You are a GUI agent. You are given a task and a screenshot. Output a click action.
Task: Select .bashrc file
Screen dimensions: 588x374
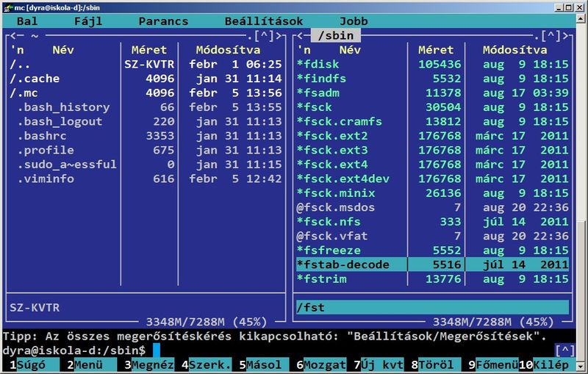[146, 136]
